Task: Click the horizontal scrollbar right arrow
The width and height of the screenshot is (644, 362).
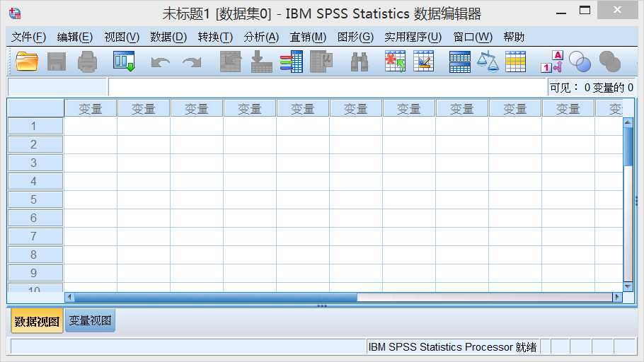Action: (x=617, y=297)
